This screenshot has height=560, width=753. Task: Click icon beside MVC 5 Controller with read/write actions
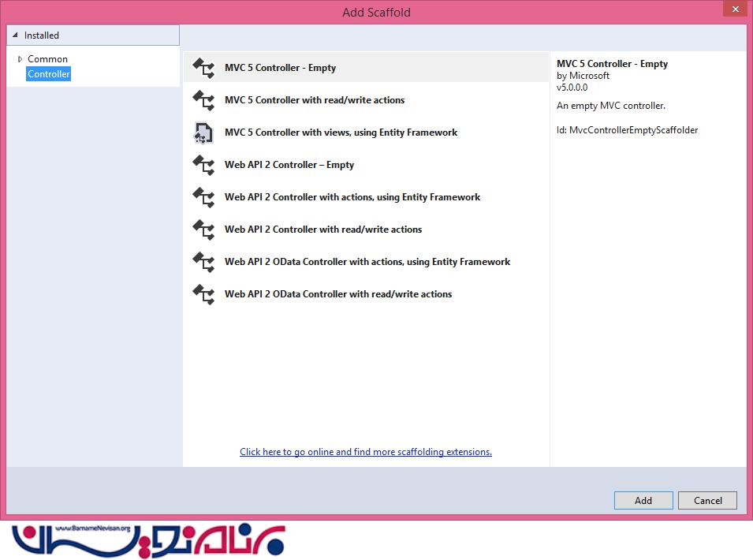point(203,100)
